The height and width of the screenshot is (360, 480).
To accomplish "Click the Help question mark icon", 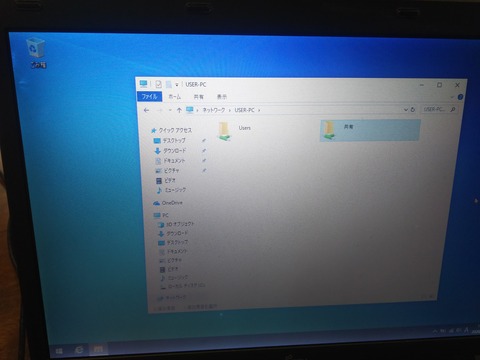I will coord(460,97).
